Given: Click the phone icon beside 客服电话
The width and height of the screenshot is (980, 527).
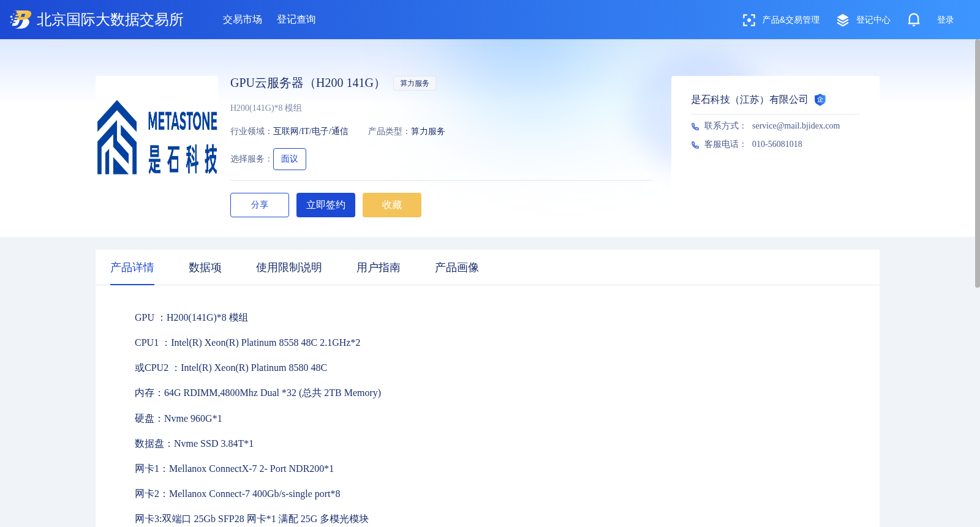Looking at the screenshot, I should click(x=695, y=145).
